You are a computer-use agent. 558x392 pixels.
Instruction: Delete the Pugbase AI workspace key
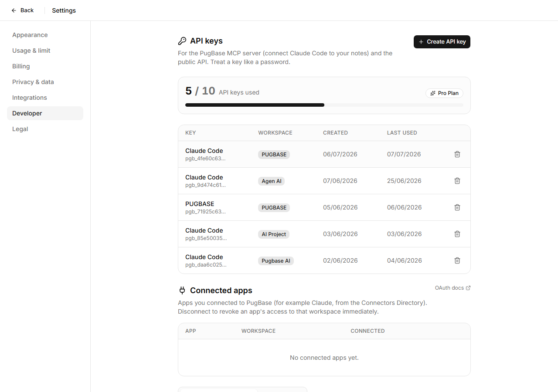point(457,260)
